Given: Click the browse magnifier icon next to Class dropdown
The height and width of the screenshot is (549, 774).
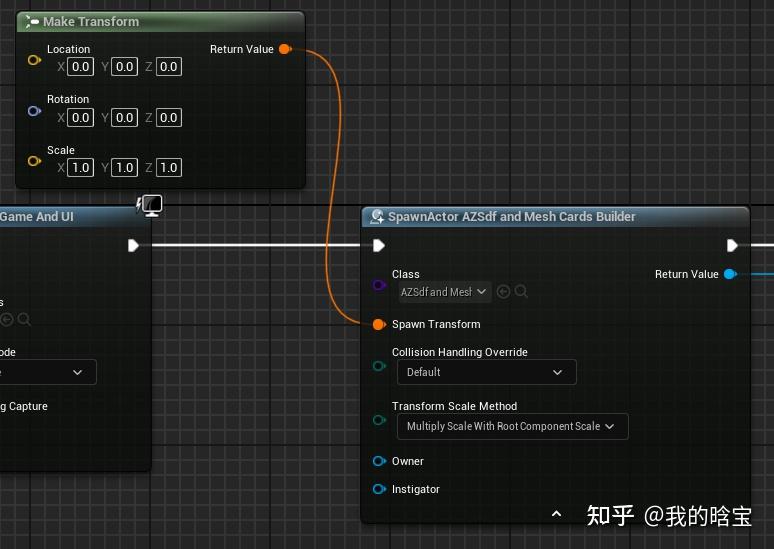Looking at the screenshot, I should tap(521, 292).
